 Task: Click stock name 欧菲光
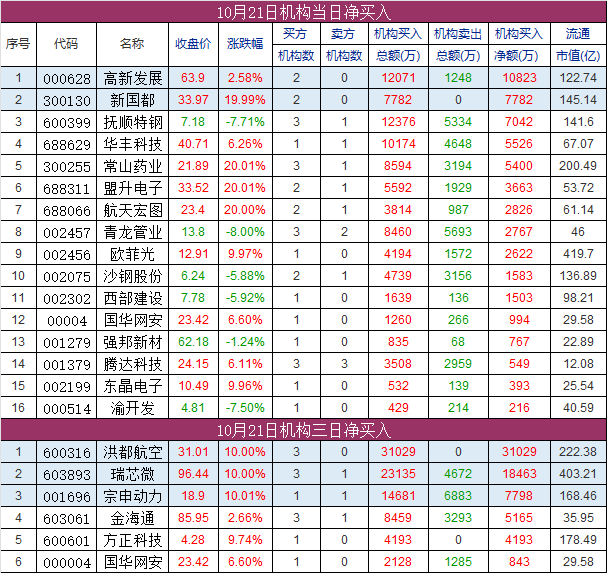point(132,255)
